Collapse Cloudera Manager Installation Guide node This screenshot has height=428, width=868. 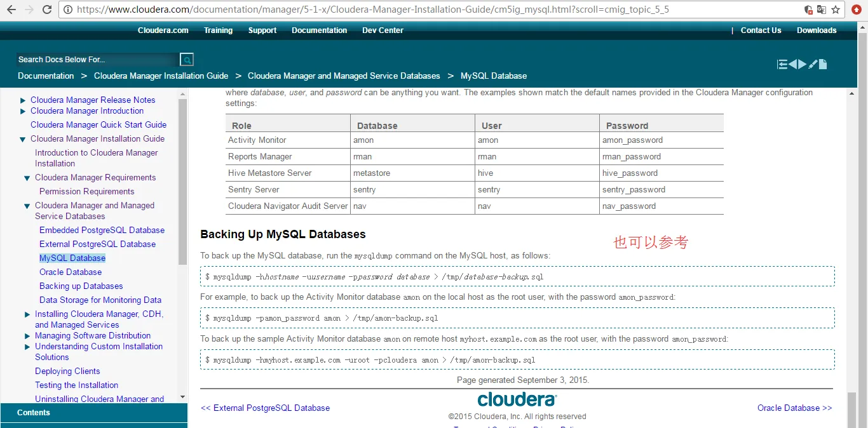23,139
